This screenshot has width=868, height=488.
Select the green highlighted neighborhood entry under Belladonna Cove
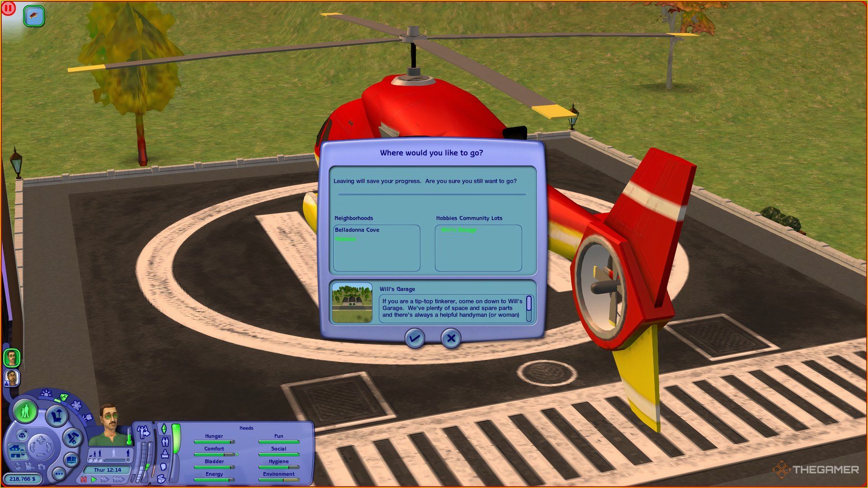345,239
